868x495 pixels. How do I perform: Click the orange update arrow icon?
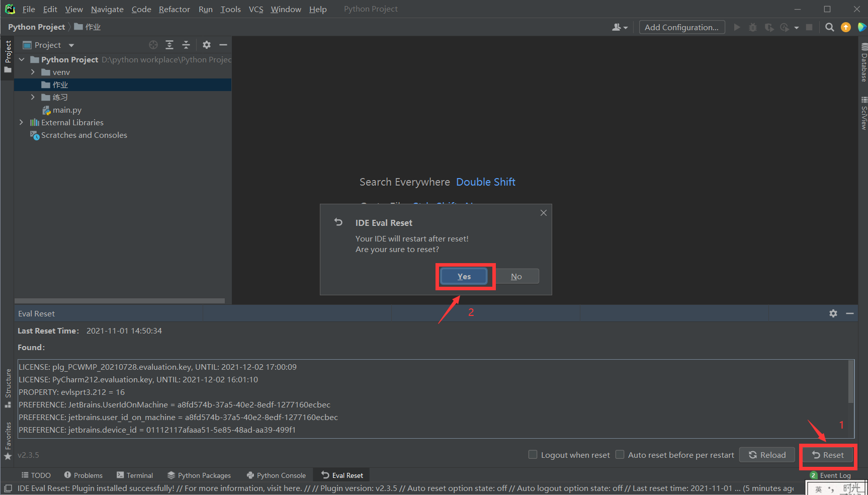point(846,27)
